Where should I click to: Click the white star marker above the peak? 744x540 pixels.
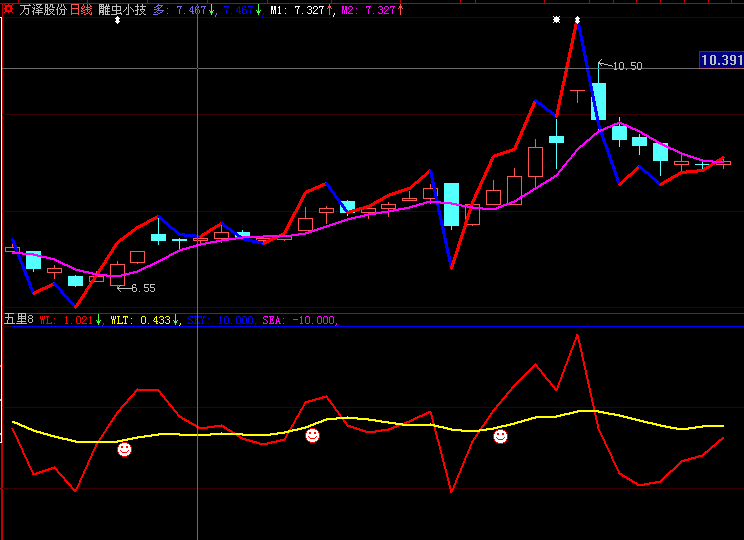556,20
